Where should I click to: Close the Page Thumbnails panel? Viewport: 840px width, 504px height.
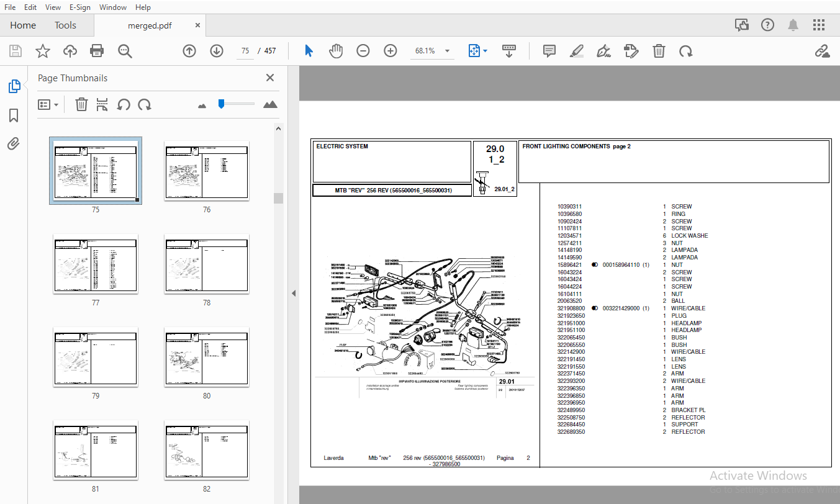point(270,78)
